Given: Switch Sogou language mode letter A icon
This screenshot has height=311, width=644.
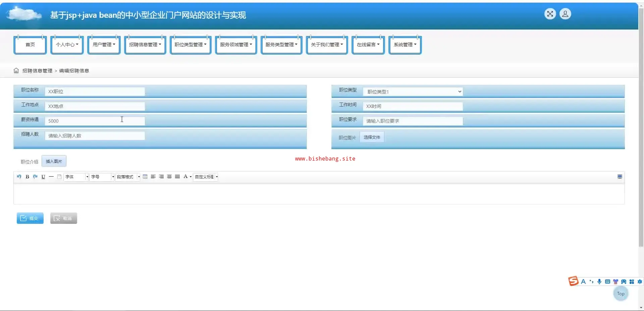Looking at the screenshot, I should [583, 282].
